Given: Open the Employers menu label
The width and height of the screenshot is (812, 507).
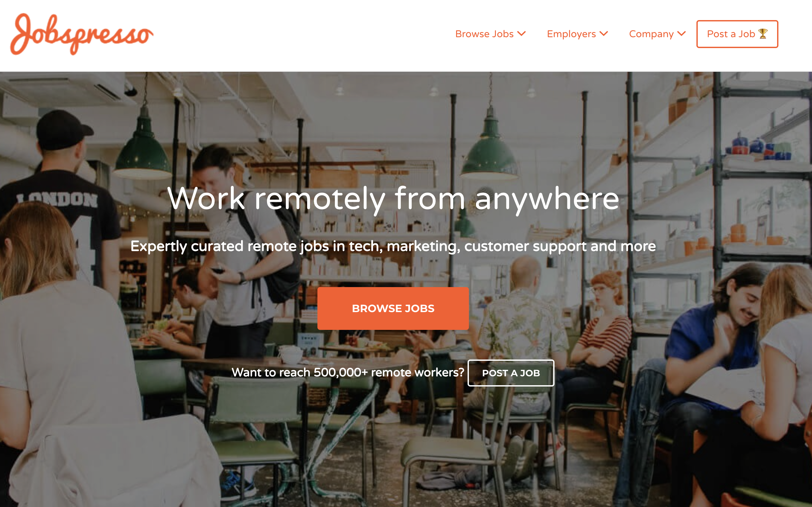Looking at the screenshot, I should tap(571, 34).
